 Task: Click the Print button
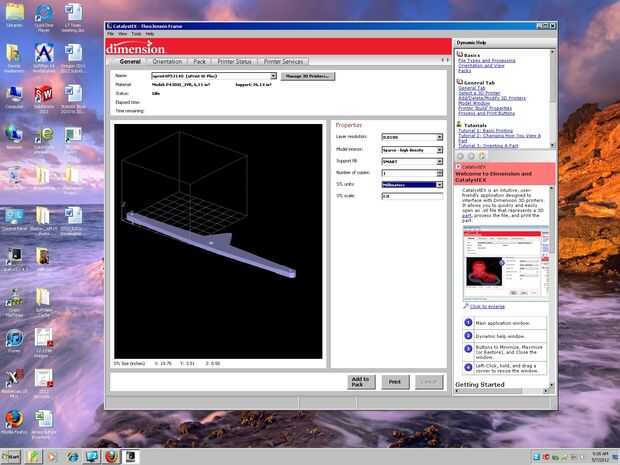[395, 382]
